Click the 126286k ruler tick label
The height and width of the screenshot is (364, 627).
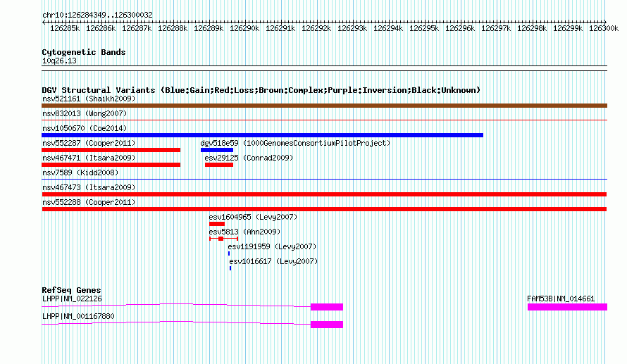[x=101, y=28]
